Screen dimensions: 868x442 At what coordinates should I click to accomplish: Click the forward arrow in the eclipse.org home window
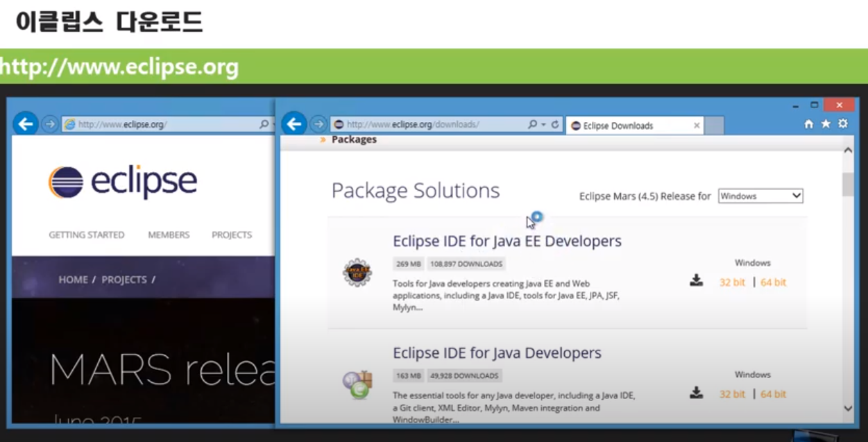tap(49, 124)
